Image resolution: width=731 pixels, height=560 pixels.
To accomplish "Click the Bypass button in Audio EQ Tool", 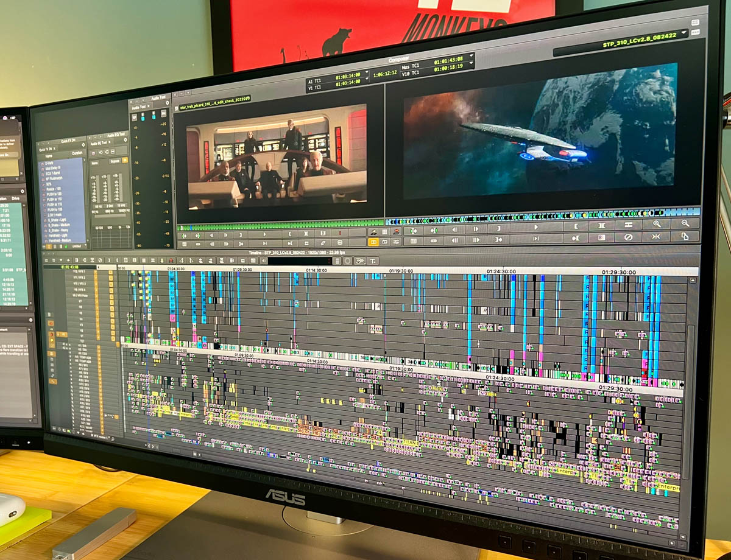I will 115,161.
